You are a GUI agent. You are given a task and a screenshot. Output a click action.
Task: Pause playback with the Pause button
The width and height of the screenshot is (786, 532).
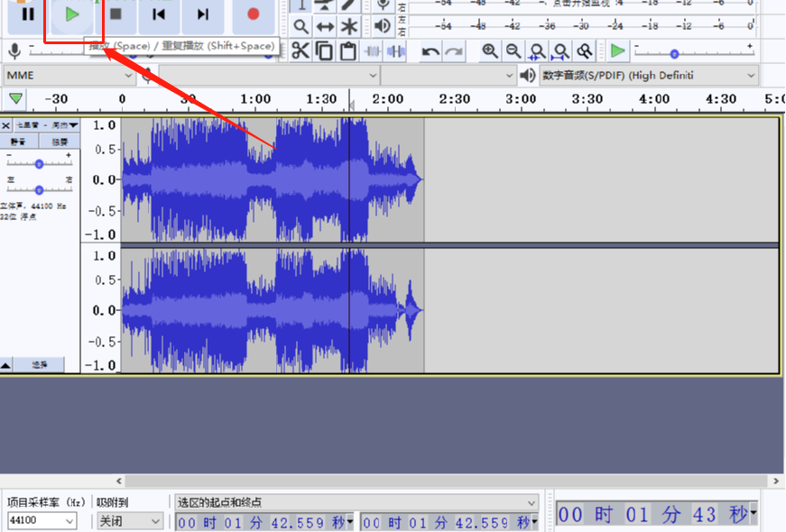click(28, 14)
